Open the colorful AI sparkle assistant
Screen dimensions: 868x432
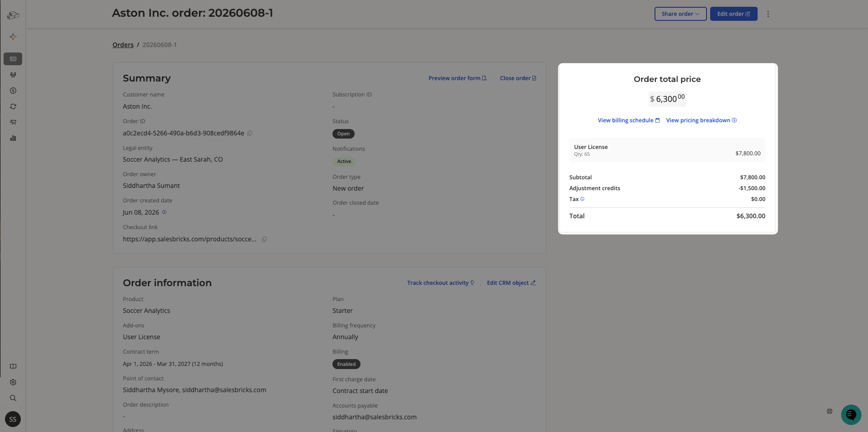click(13, 37)
